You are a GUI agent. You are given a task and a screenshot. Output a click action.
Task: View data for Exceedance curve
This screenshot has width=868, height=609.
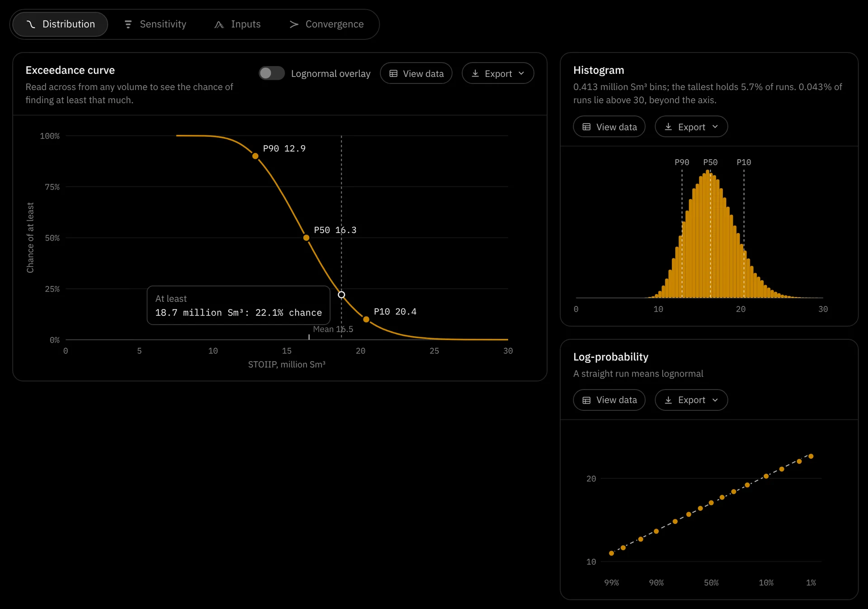tap(416, 73)
